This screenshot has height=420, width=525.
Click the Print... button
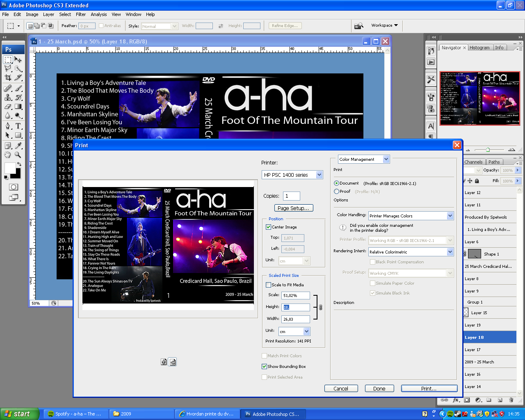pyautogui.click(x=429, y=388)
